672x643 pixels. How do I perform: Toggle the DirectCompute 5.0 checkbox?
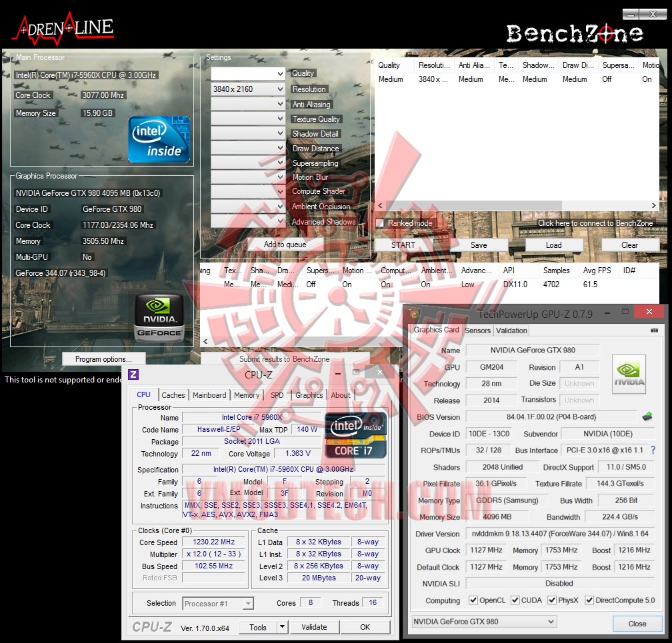[589, 600]
